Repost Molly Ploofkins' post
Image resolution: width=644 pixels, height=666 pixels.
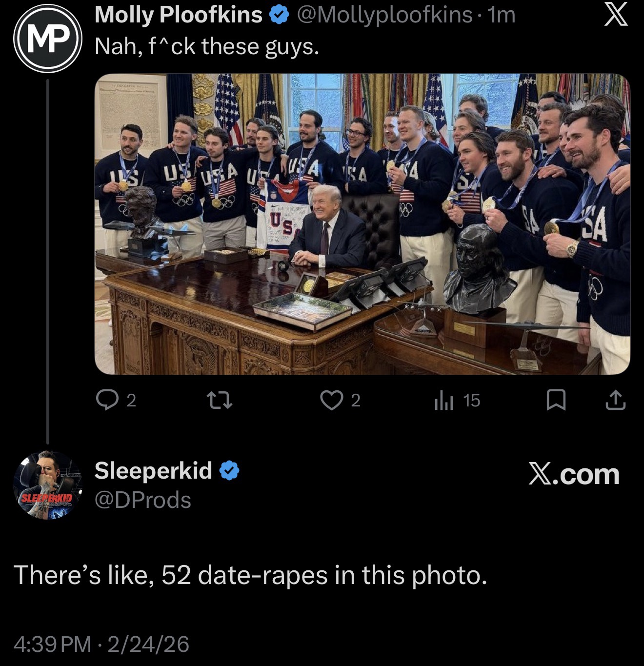(x=219, y=401)
